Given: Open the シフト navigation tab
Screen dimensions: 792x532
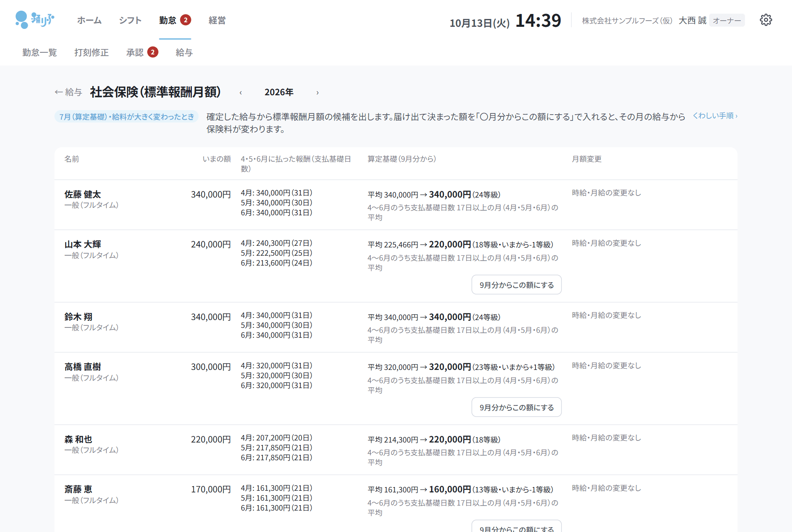Looking at the screenshot, I should 130,20.
